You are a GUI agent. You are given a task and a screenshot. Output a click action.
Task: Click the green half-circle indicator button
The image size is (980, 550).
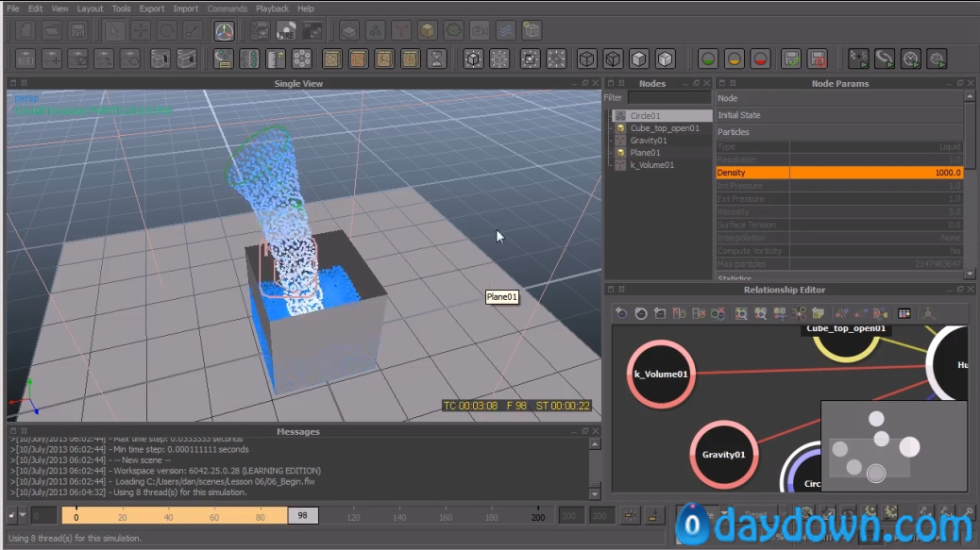coord(708,59)
